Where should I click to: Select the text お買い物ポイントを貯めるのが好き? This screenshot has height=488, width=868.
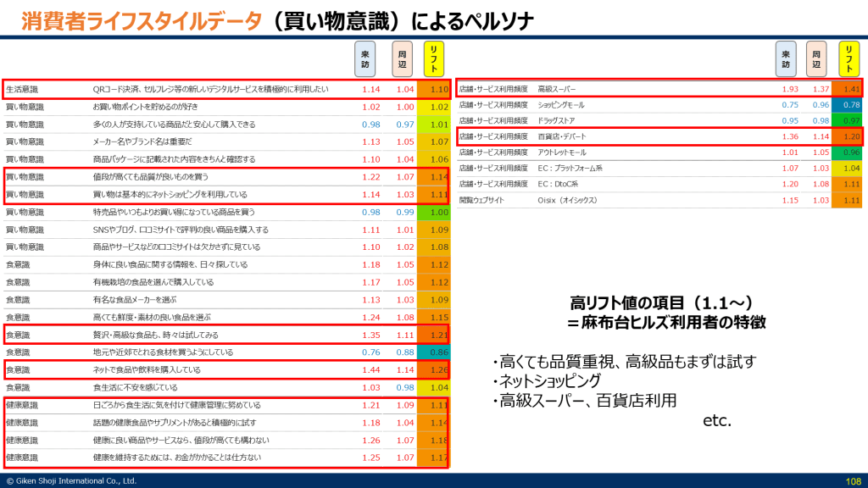[x=145, y=107]
